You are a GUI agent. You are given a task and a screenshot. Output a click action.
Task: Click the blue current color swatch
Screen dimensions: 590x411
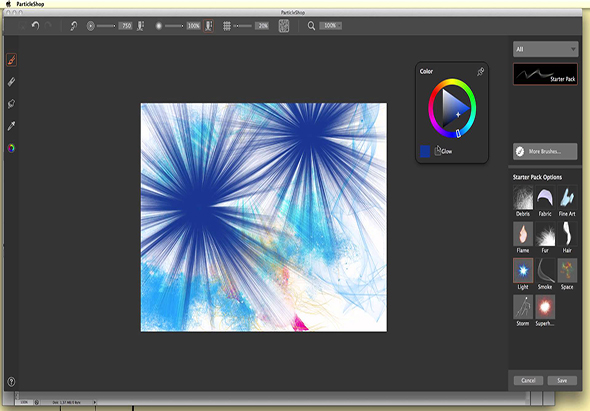[425, 151]
